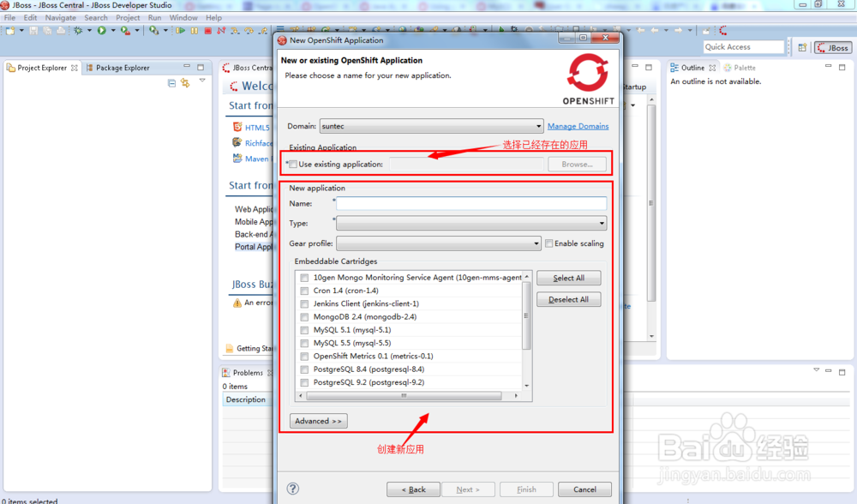Viewport: 857px width, 504px height.
Task: Switch to the Palette tab
Action: (x=740, y=68)
